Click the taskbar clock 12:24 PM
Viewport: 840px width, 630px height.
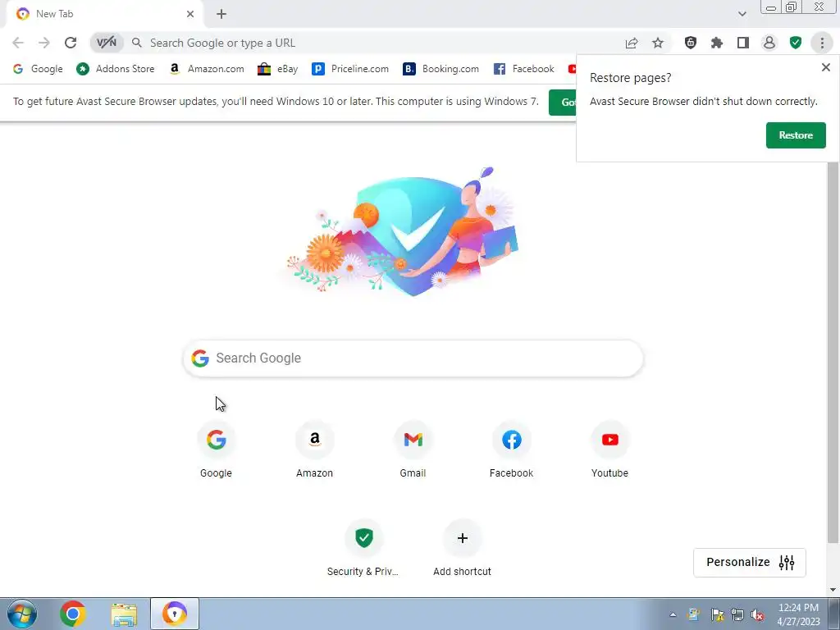798,614
